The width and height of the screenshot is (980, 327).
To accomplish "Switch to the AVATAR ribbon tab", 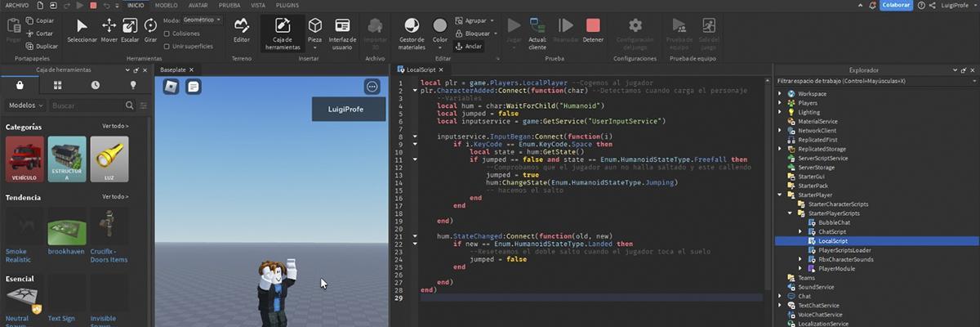I will 198,5.
